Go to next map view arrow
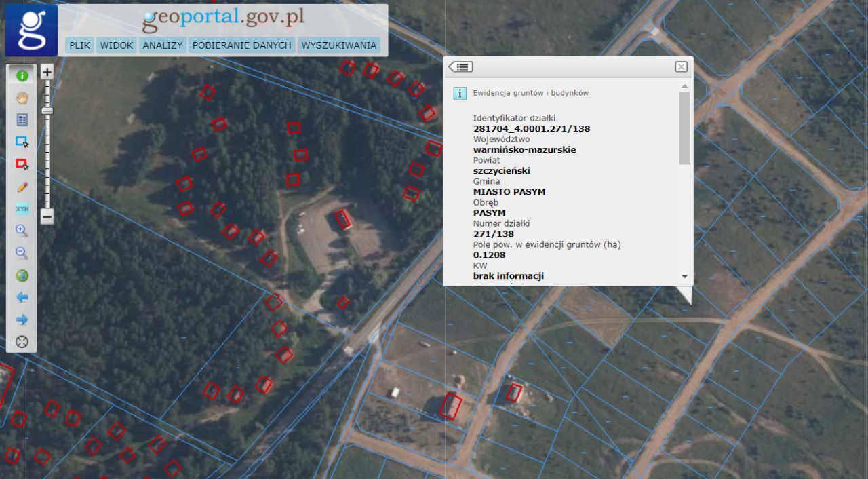This screenshot has height=479, width=868. 22,320
